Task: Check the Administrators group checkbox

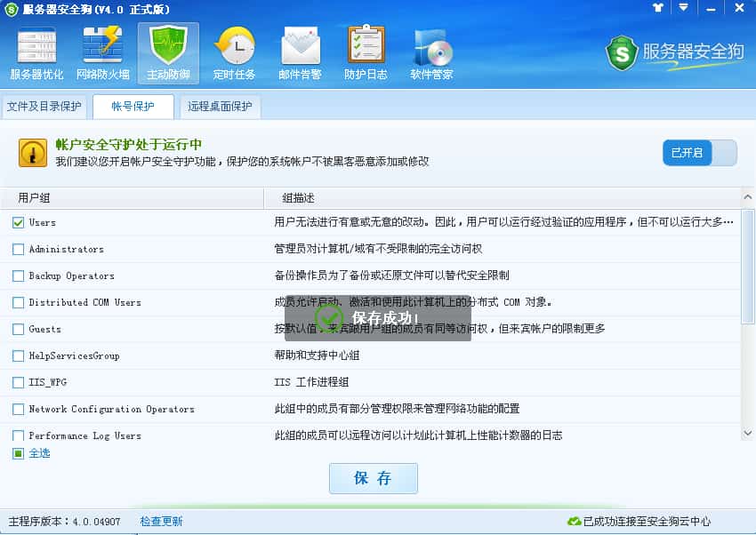Action: (19, 249)
